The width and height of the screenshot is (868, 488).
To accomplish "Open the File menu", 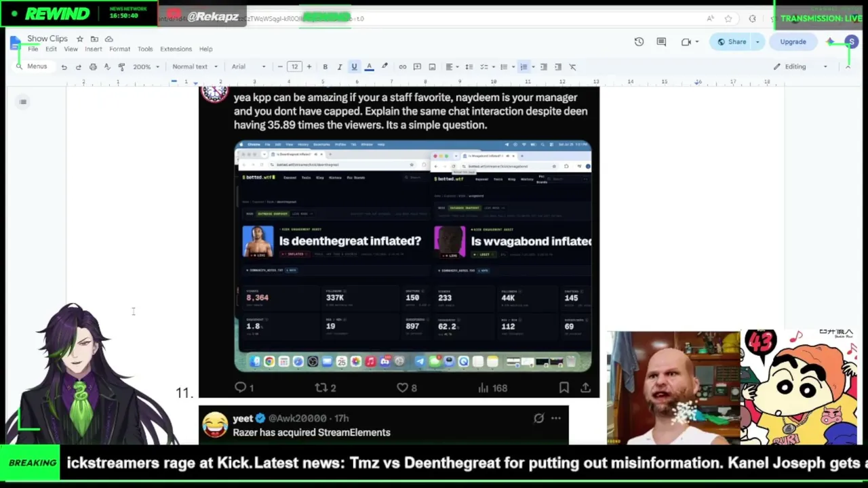I will point(33,49).
